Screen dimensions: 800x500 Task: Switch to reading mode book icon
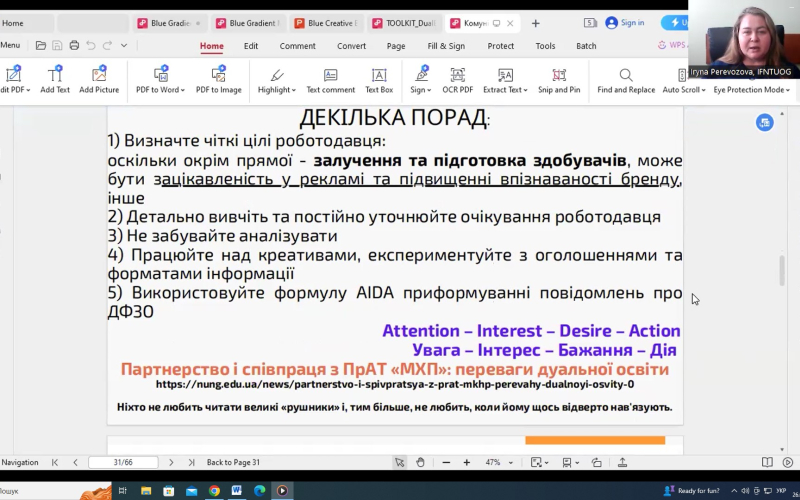(x=767, y=462)
